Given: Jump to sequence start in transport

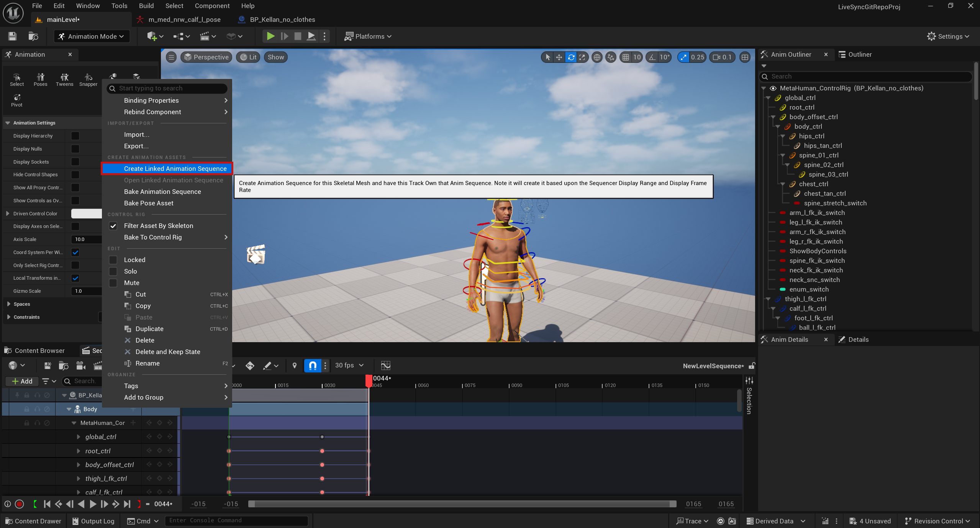Looking at the screenshot, I should point(47,504).
